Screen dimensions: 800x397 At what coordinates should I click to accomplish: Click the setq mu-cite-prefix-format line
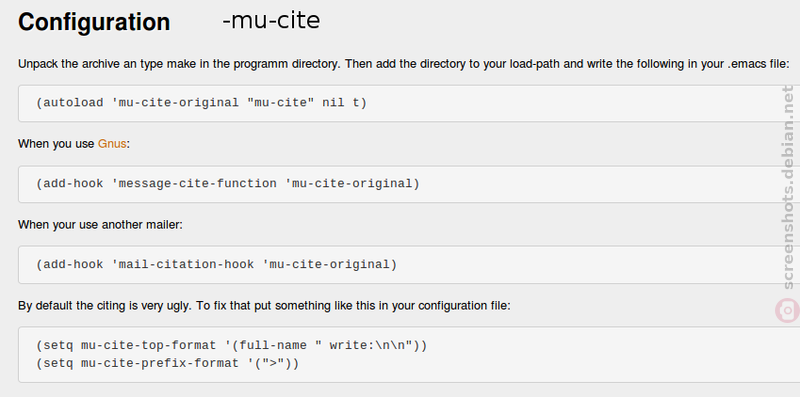[x=167, y=363]
